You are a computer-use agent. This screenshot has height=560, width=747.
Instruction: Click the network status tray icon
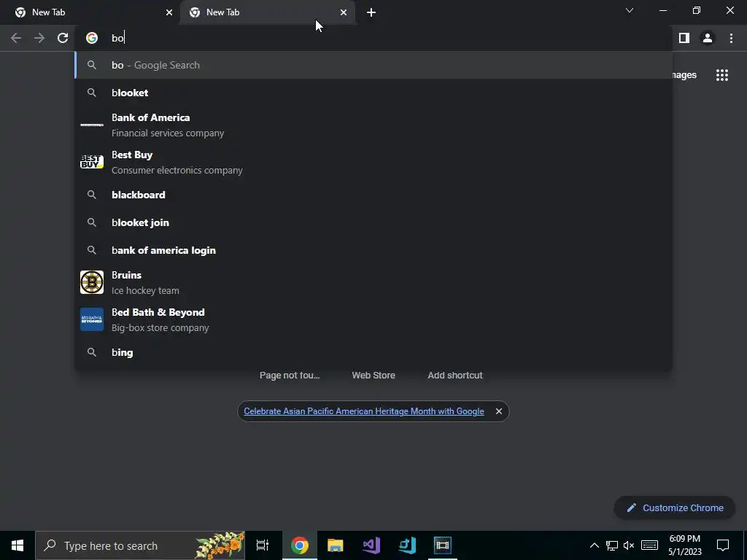click(x=612, y=545)
